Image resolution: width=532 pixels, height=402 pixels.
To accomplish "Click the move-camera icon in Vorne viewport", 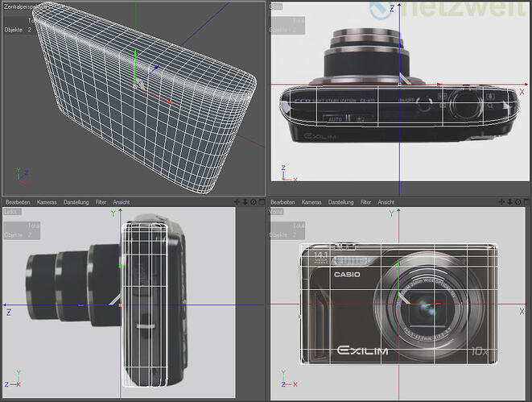I will pyautogui.click(x=501, y=202).
